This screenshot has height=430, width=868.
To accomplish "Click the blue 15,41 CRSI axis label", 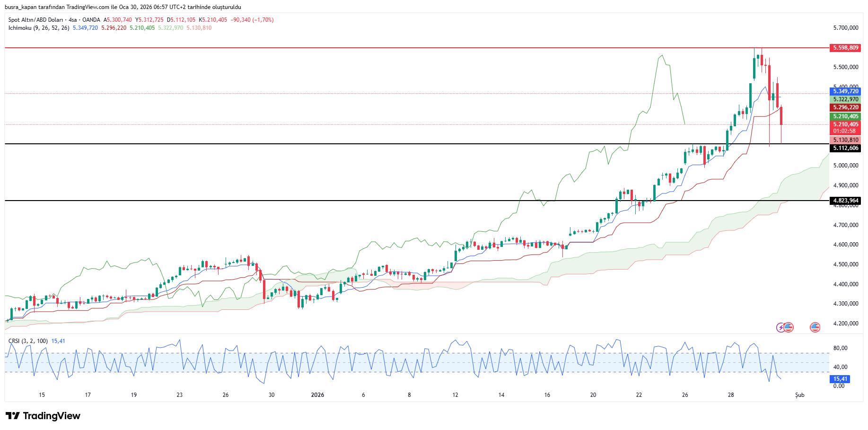I will (x=840, y=379).
